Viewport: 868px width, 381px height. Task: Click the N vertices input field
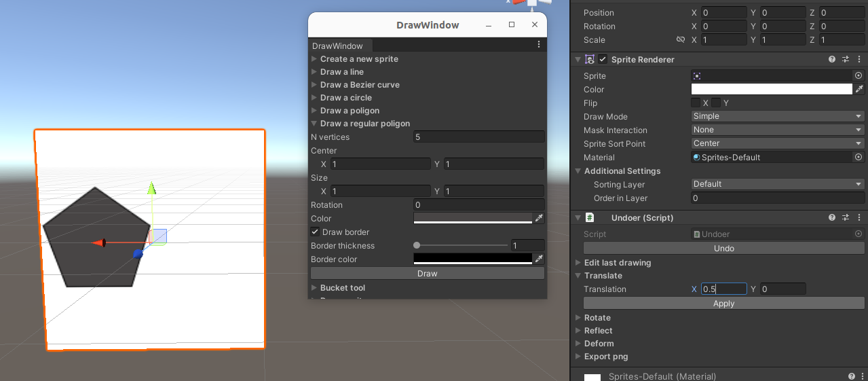click(479, 137)
